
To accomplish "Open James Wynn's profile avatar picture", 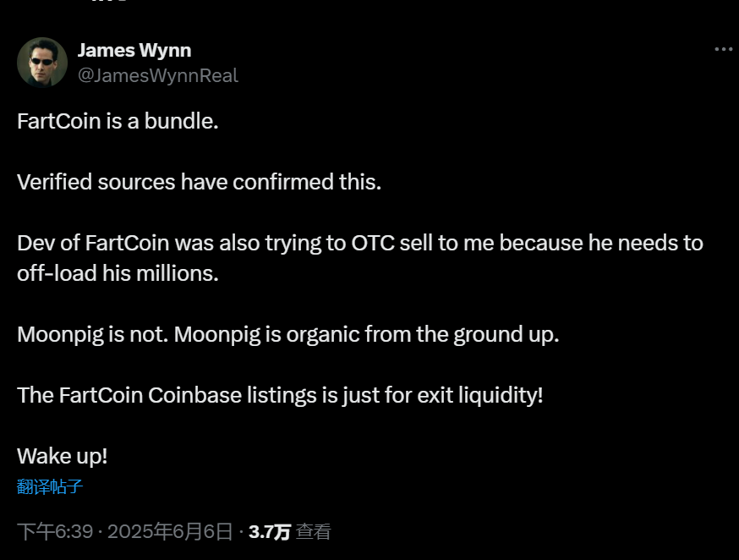I will (42, 63).
